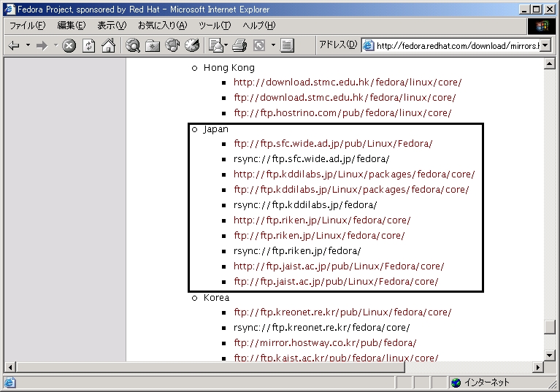The width and height of the screenshot is (560, 392).
Task: Click the horizontal scrollbar left arrow
Action: (x=10, y=367)
